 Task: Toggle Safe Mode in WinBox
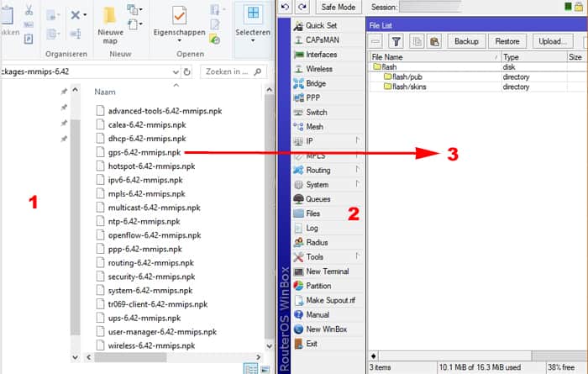pos(338,7)
